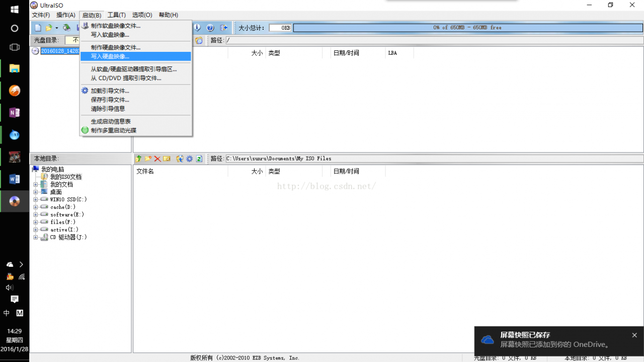Open the 工具(T) menu
This screenshot has height=362, width=644.
(x=117, y=15)
